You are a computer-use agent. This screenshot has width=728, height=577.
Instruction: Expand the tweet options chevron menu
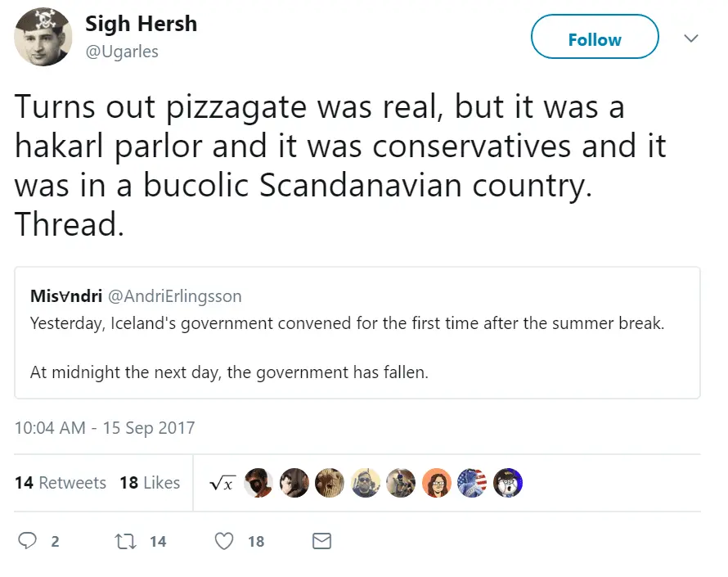691,38
